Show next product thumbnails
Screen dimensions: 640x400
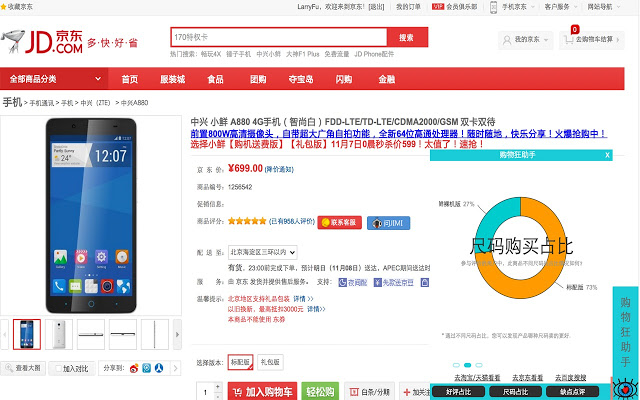(x=177, y=334)
